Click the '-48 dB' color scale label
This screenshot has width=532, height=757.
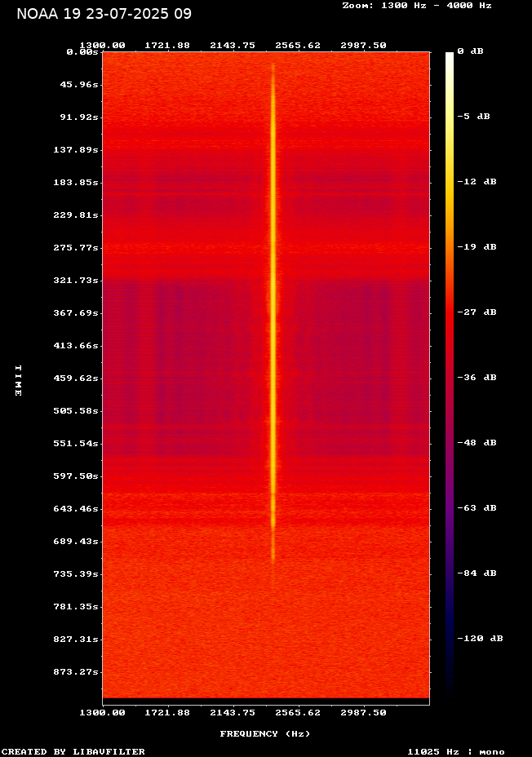(x=477, y=443)
